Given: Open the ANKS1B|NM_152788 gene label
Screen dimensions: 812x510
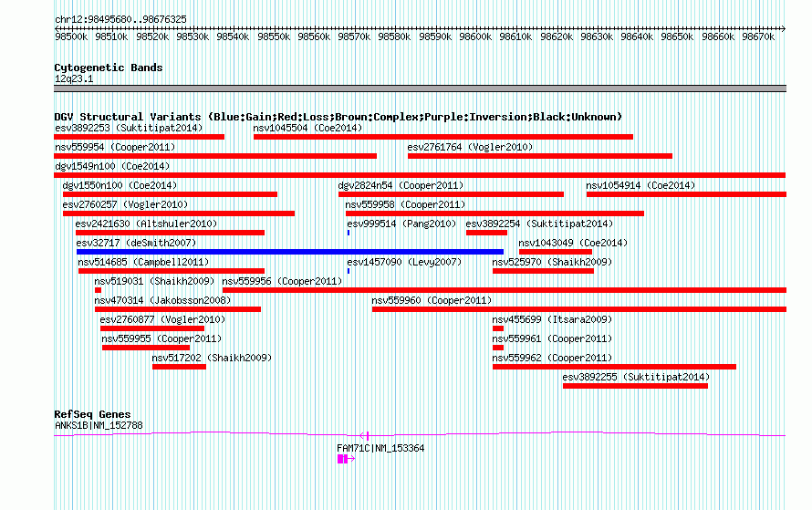Looking at the screenshot, I should [x=99, y=425].
